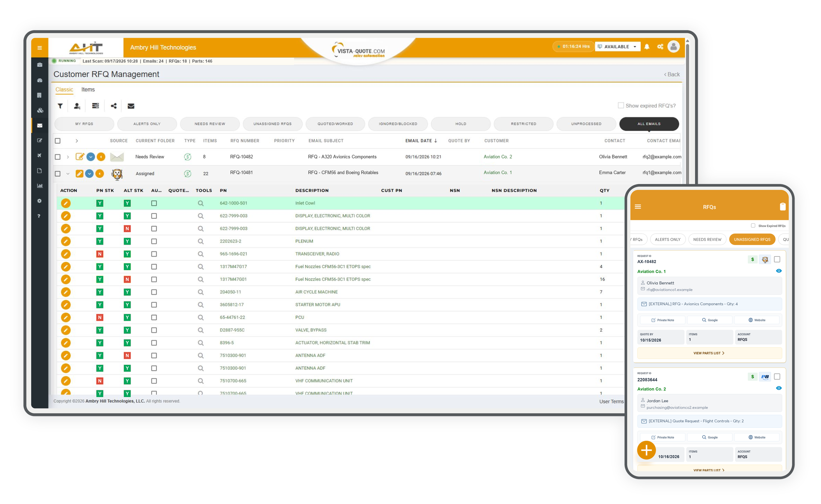The width and height of the screenshot is (821, 504).
Task: Select the NEEDS REVIEW filter tab
Action: point(210,124)
